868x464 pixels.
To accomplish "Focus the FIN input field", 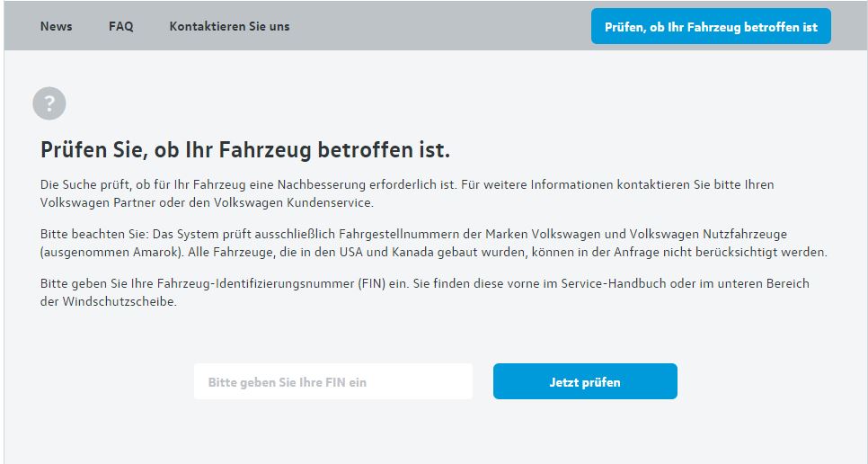I will pos(332,382).
